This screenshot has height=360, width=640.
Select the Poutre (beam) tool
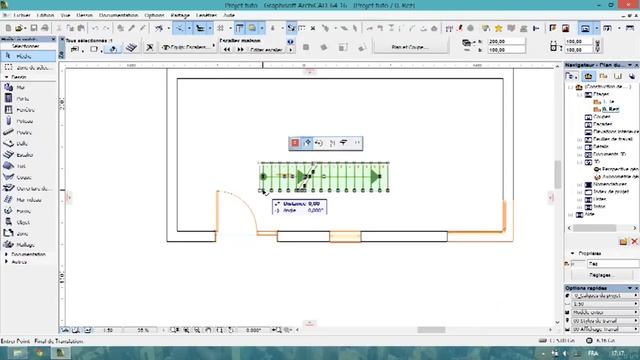(28, 133)
